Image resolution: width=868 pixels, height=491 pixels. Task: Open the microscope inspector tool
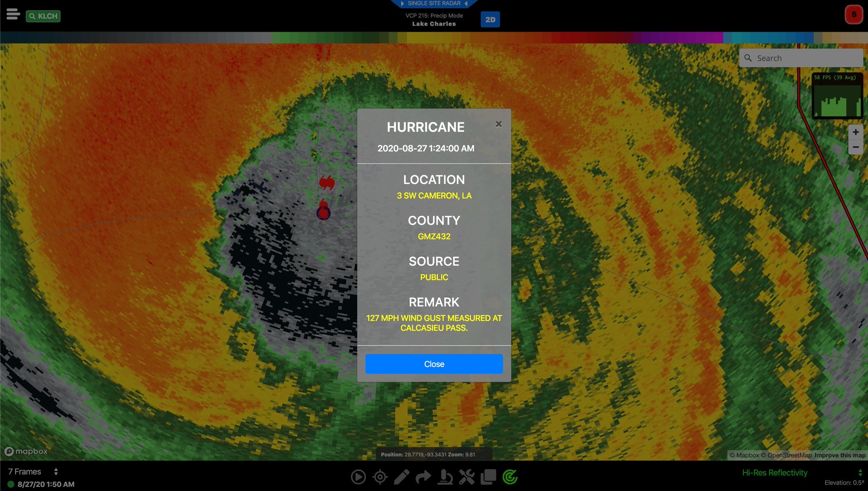pyautogui.click(x=445, y=477)
